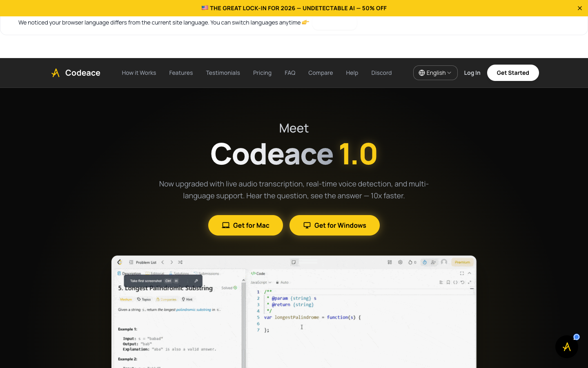Click the Topics tag in demo preview
The image size is (588, 368).
[x=144, y=299]
